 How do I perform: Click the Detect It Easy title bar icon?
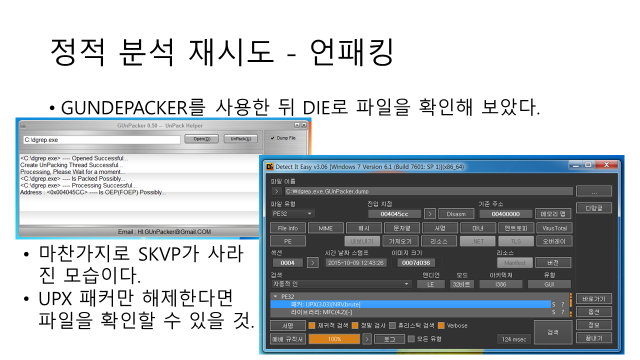click(x=269, y=166)
